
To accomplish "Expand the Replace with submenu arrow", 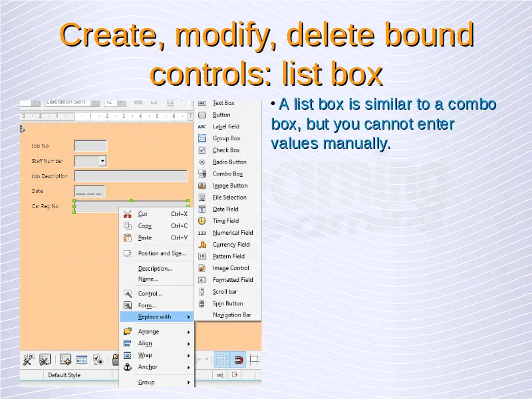I will click(x=189, y=317).
